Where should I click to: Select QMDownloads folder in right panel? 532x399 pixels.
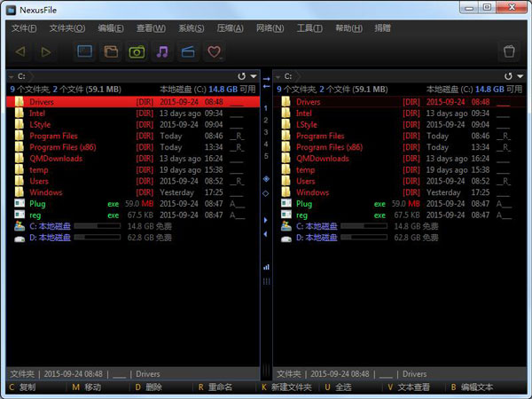[400, 159]
